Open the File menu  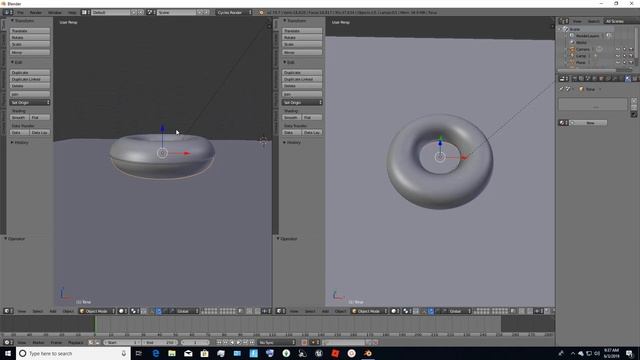20,13
